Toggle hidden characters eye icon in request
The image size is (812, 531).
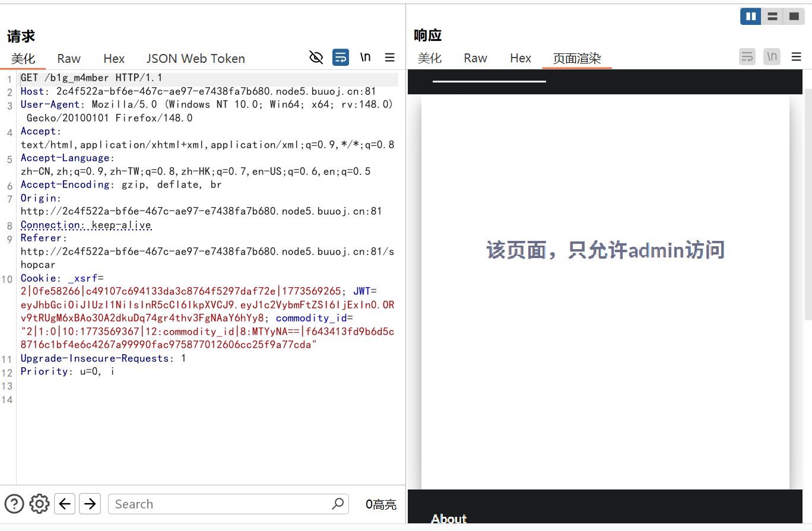pyautogui.click(x=316, y=58)
